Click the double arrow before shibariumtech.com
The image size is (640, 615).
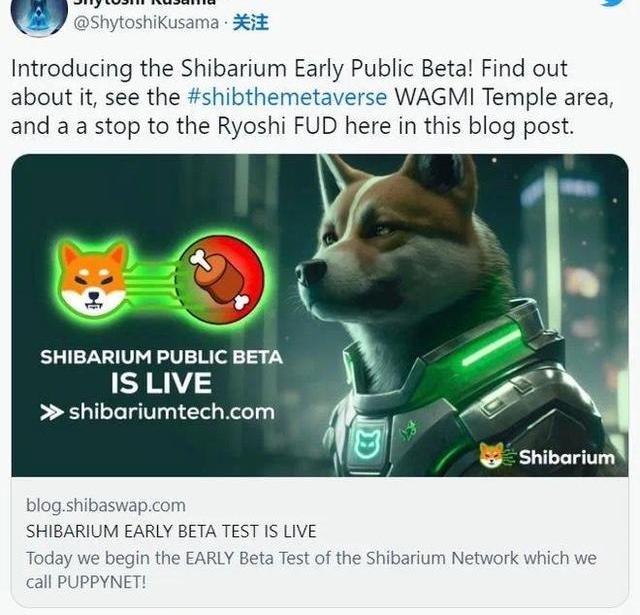[x=52, y=413]
